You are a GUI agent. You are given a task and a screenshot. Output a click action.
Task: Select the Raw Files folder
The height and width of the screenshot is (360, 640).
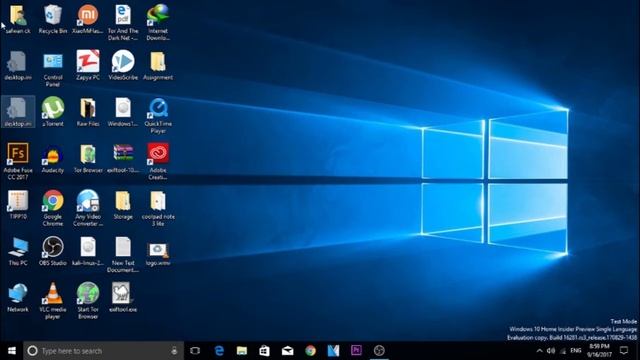tap(88, 112)
